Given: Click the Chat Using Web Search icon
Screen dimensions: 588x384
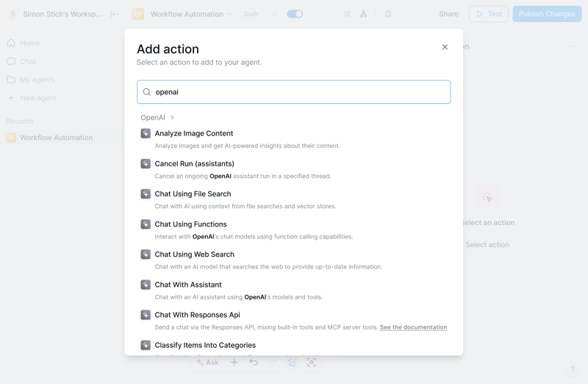Looking at the screenshot, I should (x=146, y=254).
